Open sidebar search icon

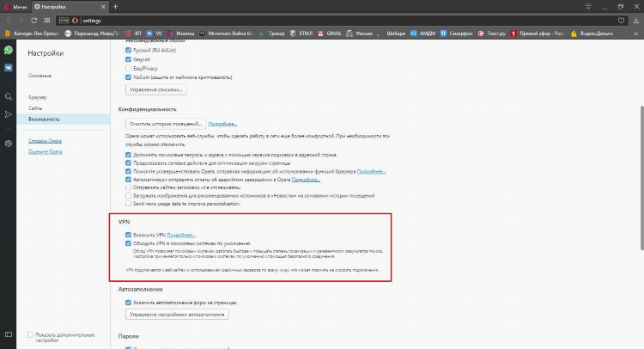pyautogui.click(x=9, y=96)
